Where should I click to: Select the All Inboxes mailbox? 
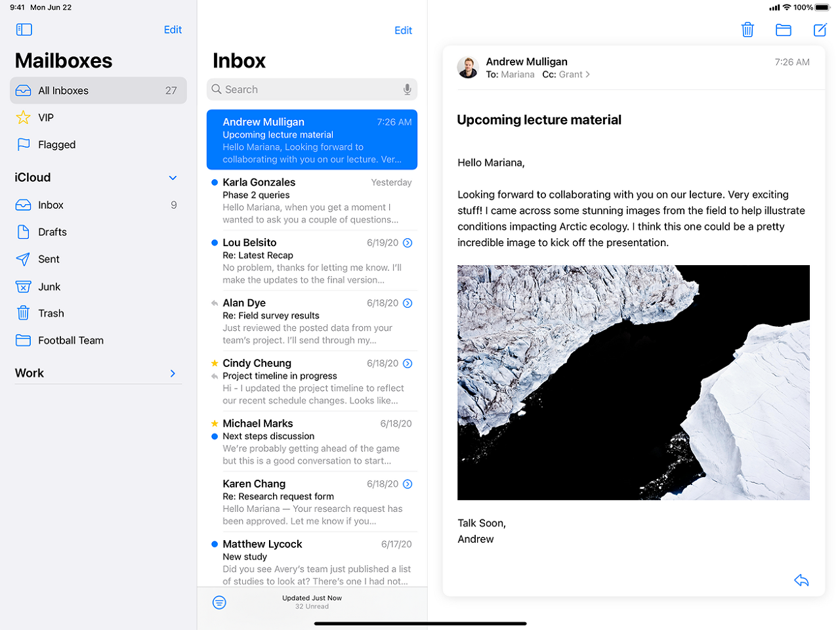click(x=98, y=91)
